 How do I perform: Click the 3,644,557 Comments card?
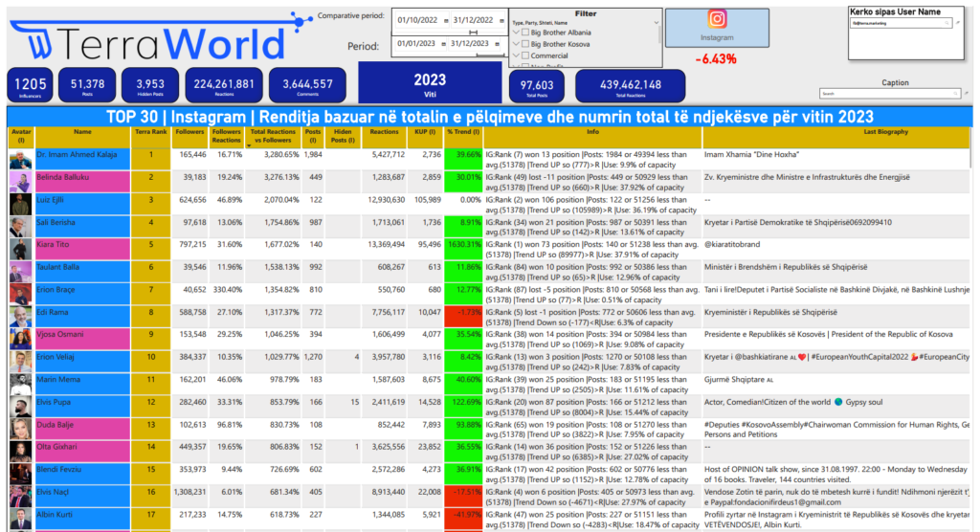[x=307, y=85]
